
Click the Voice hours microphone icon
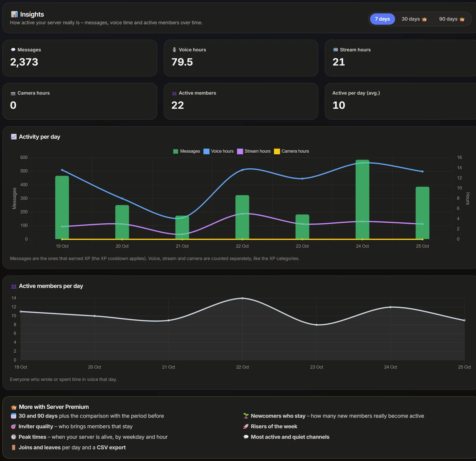click(174, 50)
